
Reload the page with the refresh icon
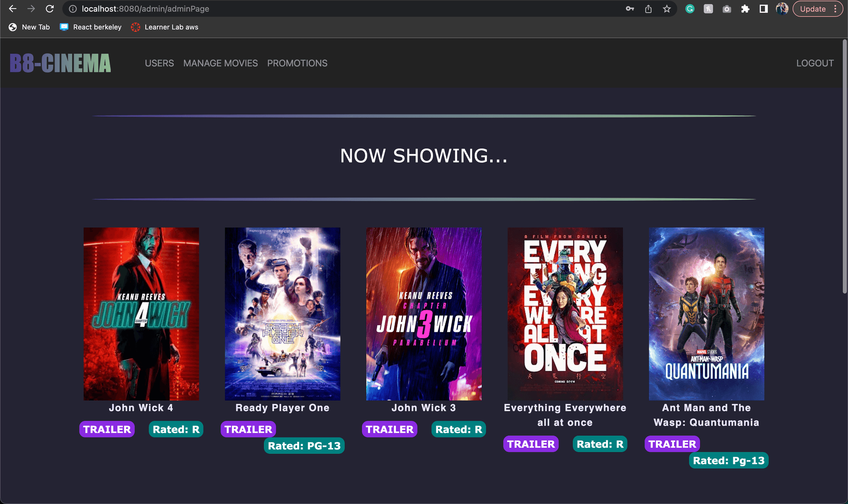tap(50, 9)
